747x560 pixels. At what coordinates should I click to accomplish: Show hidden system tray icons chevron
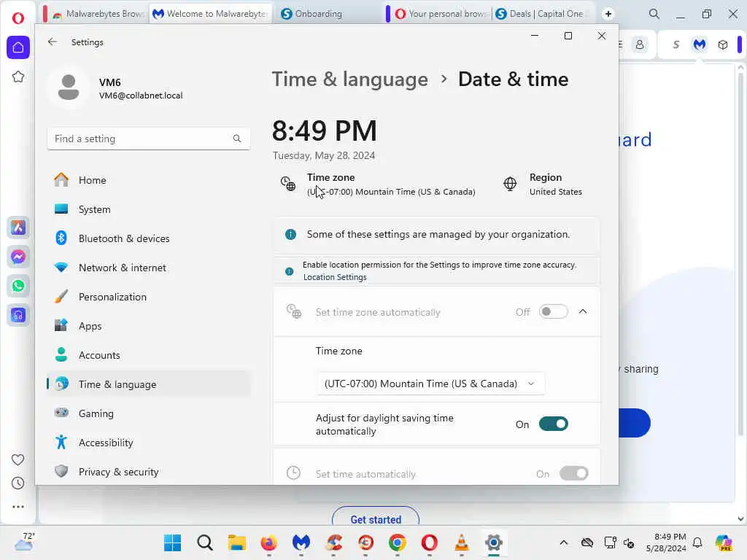(x=564, y=542)
